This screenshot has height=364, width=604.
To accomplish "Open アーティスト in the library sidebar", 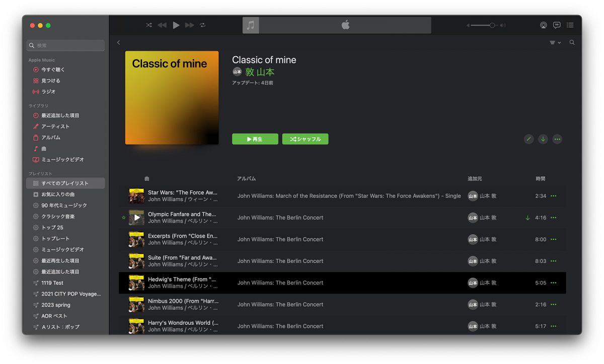I will click(55, 126).
